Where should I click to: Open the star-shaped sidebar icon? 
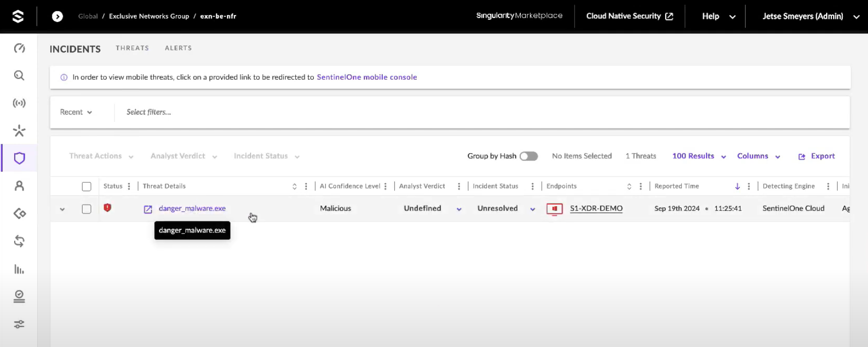pos(19,130)
